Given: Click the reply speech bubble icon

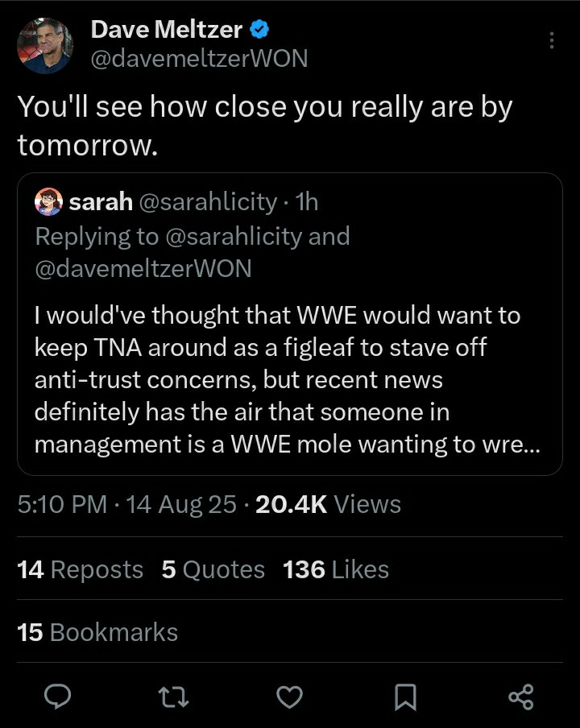Looking at the screenshot, I should coord(57,696).
